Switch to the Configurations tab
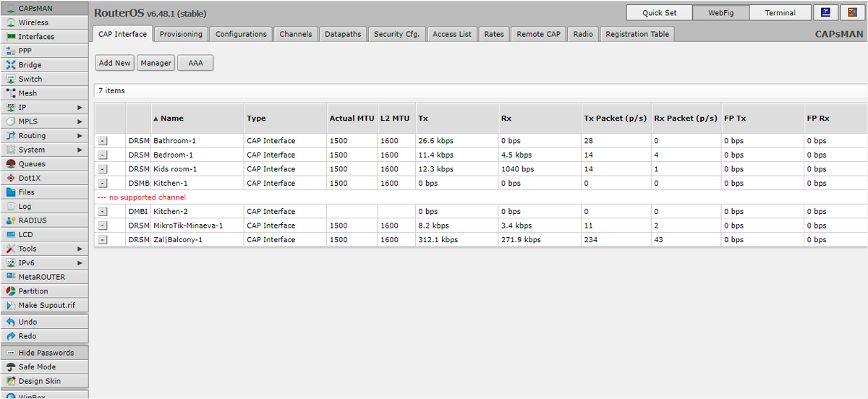Viewport: 868px width, 399px height. pos(241,34)
